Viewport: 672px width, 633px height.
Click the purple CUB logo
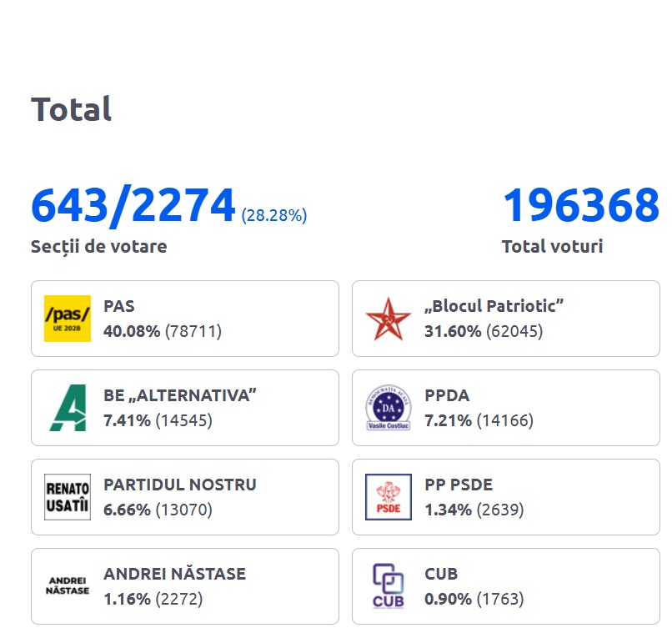(389, 585)
